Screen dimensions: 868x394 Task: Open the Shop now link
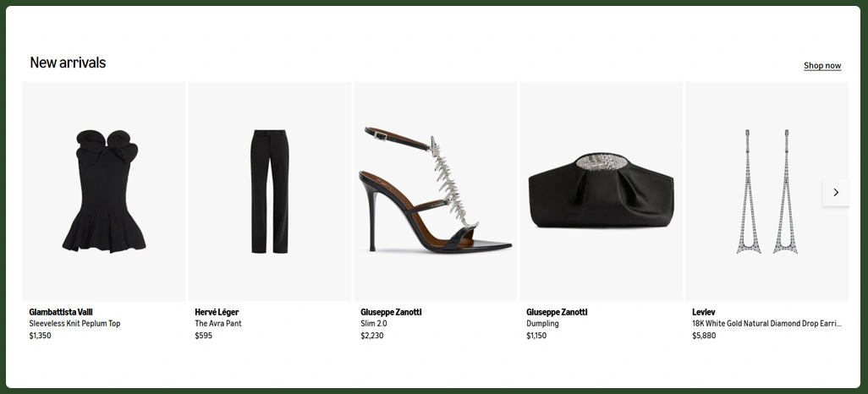tap(822, 65)
